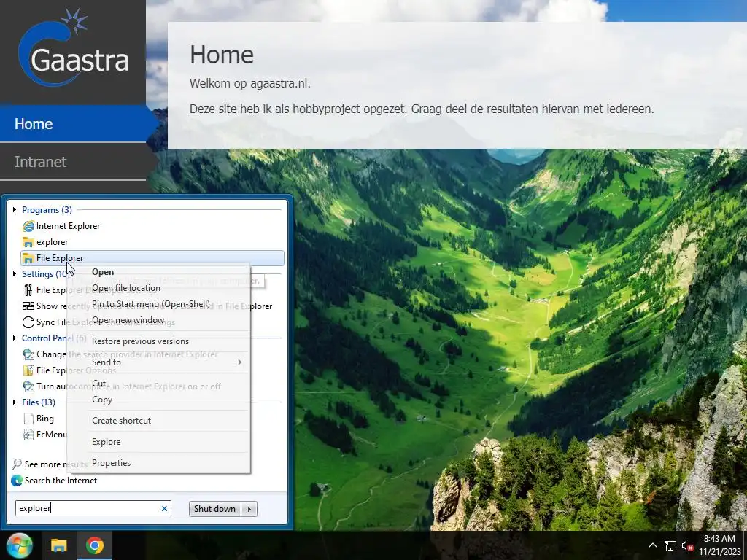Choose Explore in context menu

[158, 442]
